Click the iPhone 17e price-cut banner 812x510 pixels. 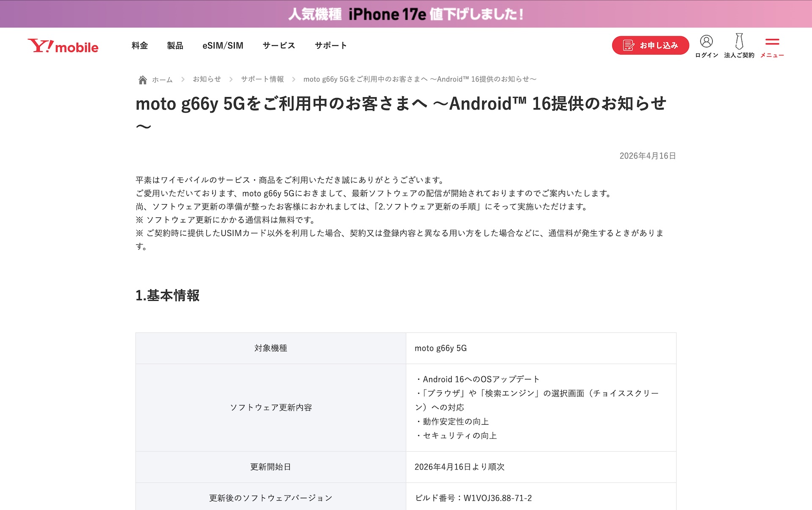click(x=406, y=14)
